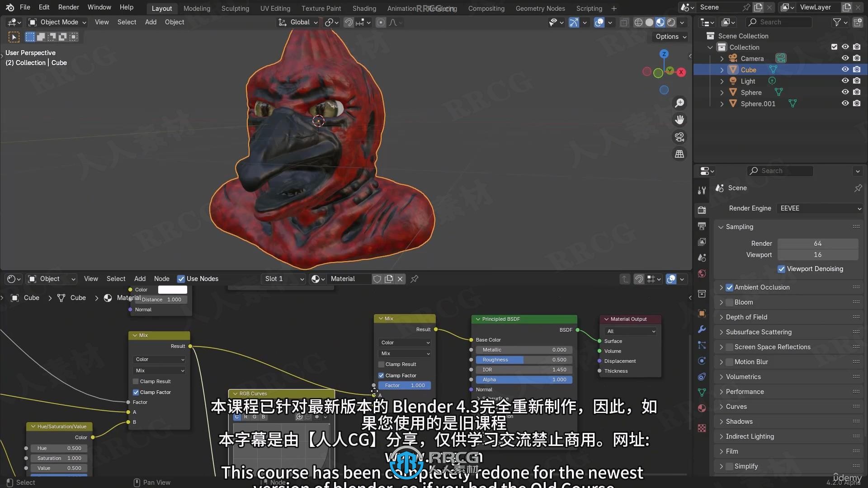Expand the Depth of Field panel
The image size is (868, 488).
coord(746,317)
